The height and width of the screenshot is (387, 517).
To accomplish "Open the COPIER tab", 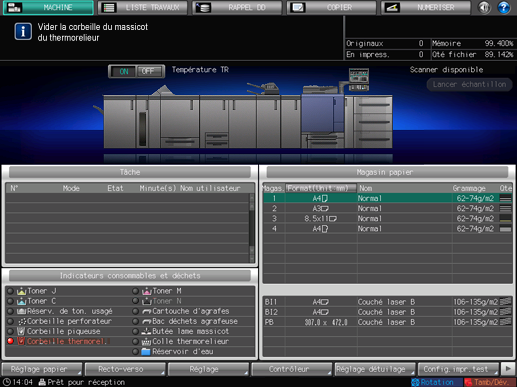I will tap(332, 7).
